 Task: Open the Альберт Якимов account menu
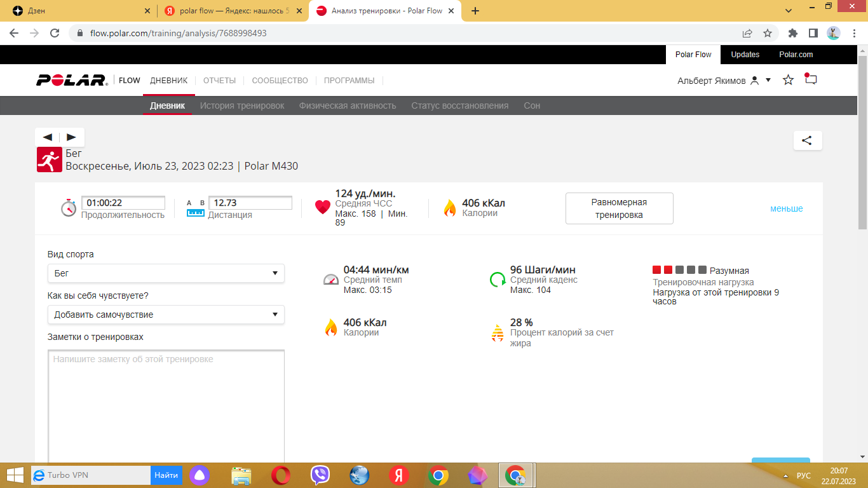(724, 81)
